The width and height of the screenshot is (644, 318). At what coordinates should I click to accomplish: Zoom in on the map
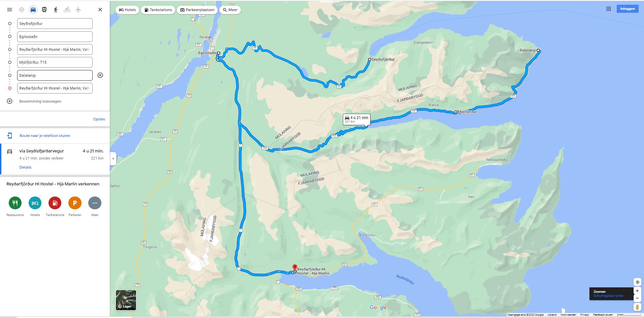[637, 291]
